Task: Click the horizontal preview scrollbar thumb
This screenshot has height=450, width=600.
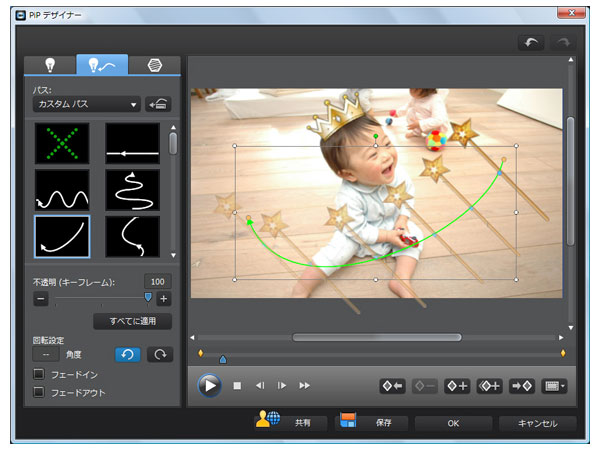Action: 377,338
